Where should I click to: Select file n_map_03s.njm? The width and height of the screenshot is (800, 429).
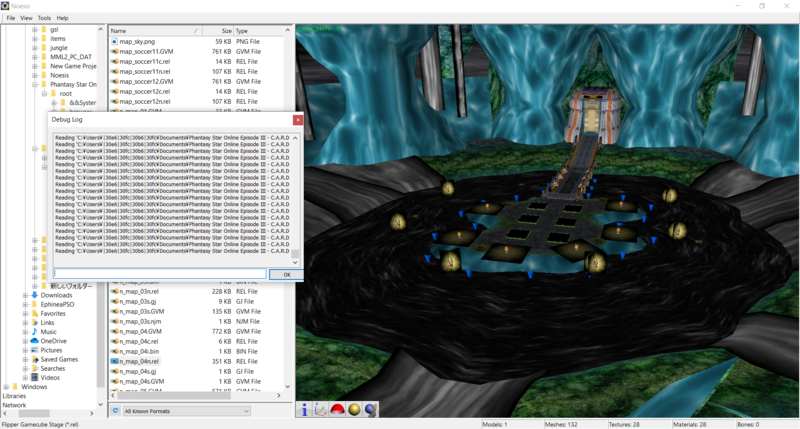140,321
